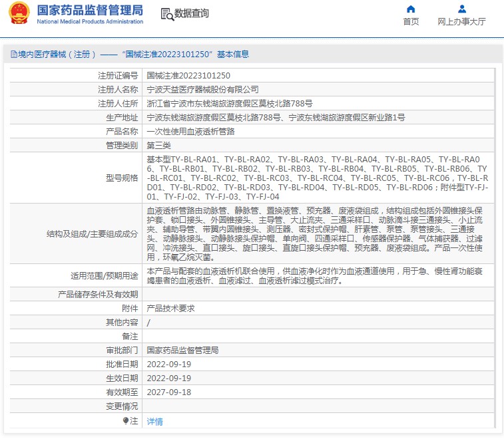Image resolution: width=504 pixels, height=439 pixels.
Task: Open the 详情 link
Action: (x=154, y=421)
